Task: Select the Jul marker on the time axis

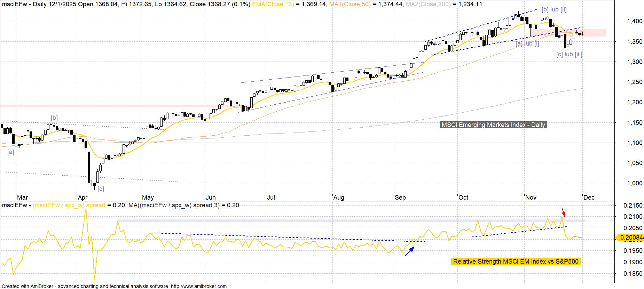Action: pyautogui.click(x=271, y=198)
